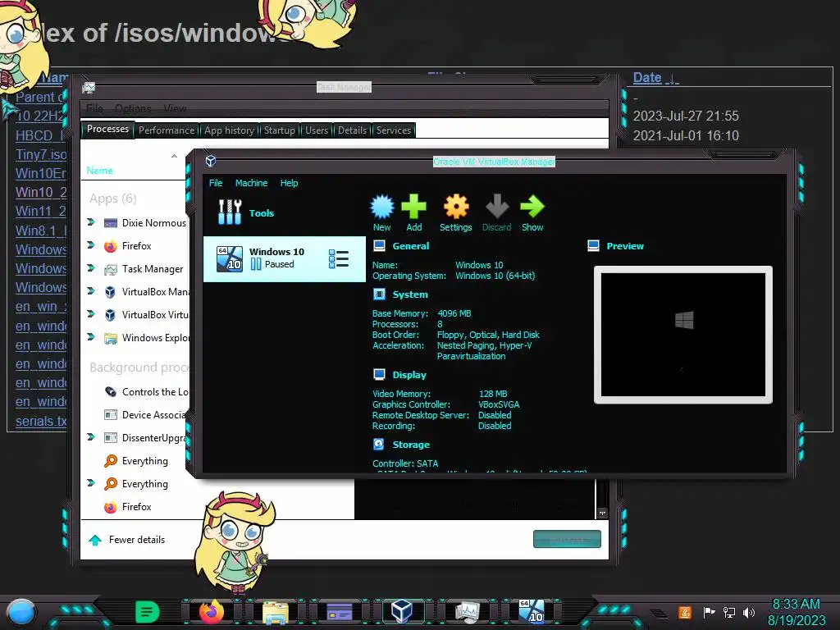840x630 pixels.
Task: Click the Video Memory 128 MB value
Action: pos(493,394)
